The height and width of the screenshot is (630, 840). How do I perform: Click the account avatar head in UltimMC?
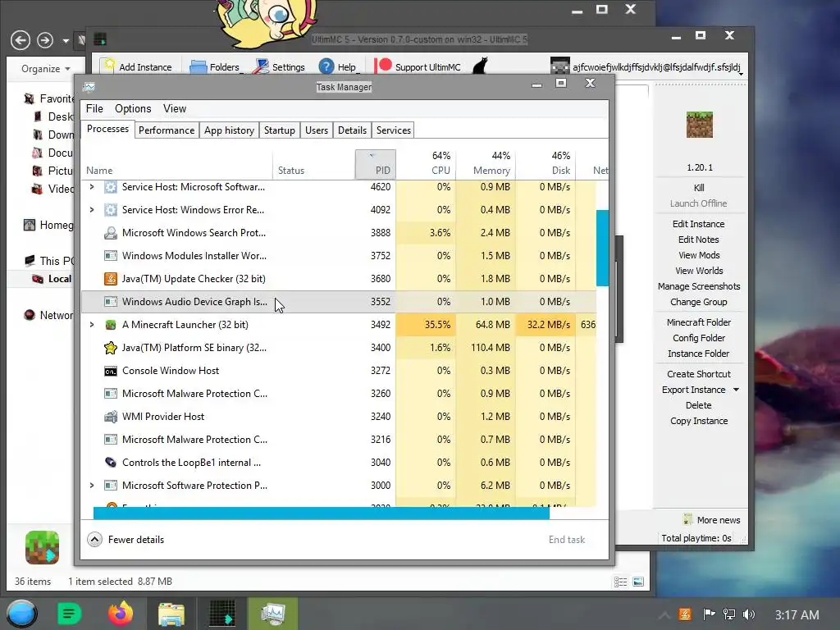559,66
